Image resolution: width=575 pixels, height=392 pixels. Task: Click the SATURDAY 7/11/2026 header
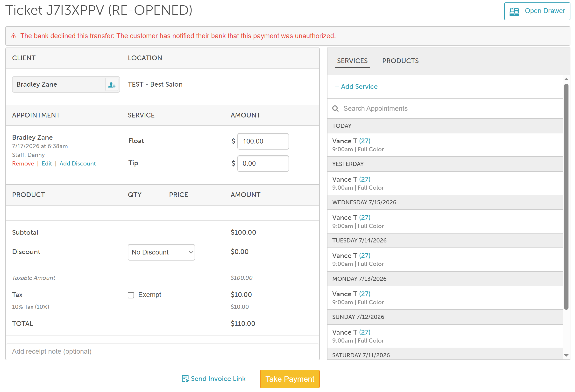(445, 354)
